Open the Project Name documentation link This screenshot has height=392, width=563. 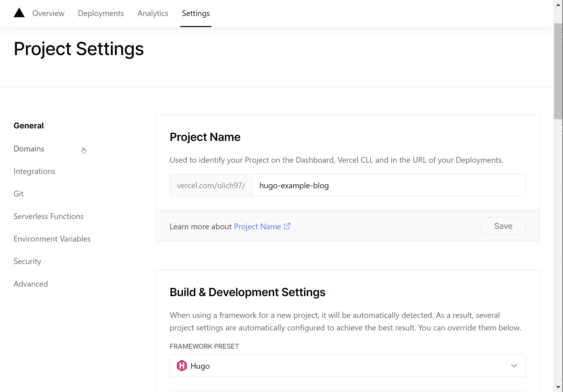[x=257, y=227]
